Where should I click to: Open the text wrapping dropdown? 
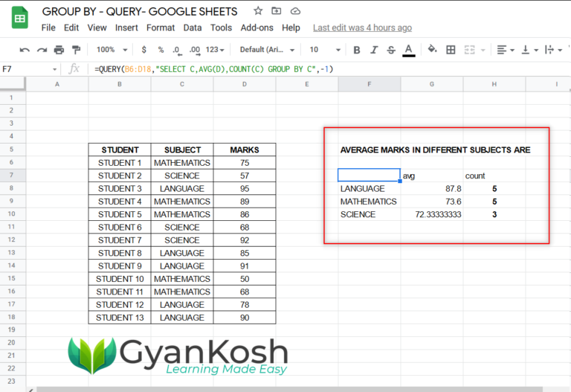[x=553, y=50]
